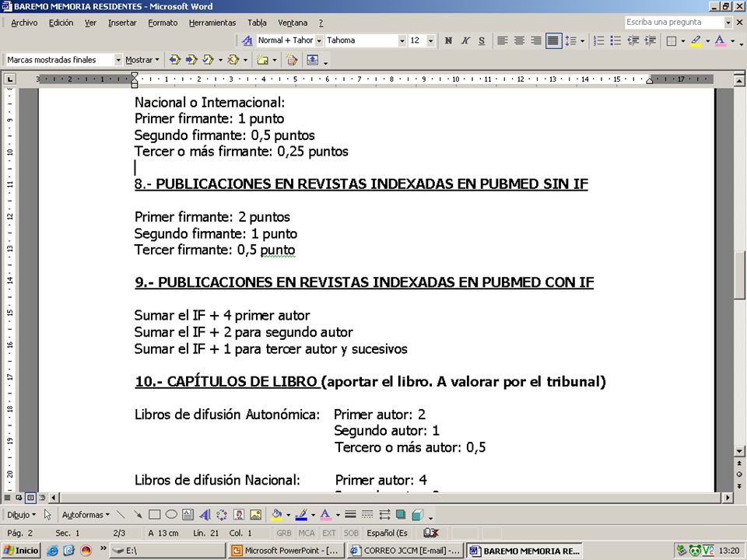This screenshot has width=747, height=560.
Task: Open the Reviewing Pane icon
Action: coord(313,60)
